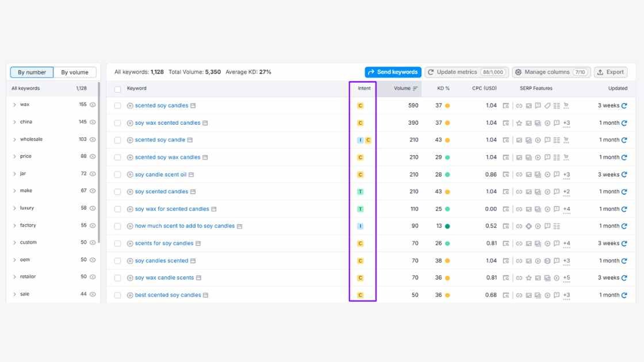Open SERP snapshot icon beside scented soy candles
644x362 pixels.
[193, 106]
